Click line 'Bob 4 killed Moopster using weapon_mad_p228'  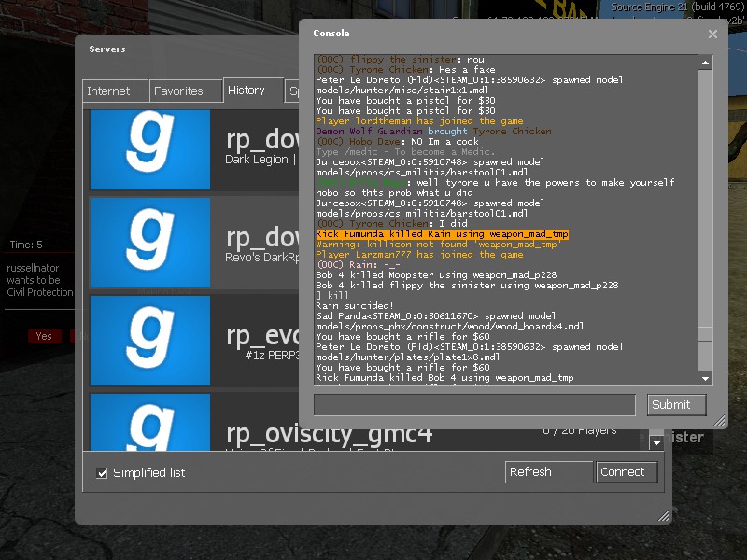pos(436,274)
